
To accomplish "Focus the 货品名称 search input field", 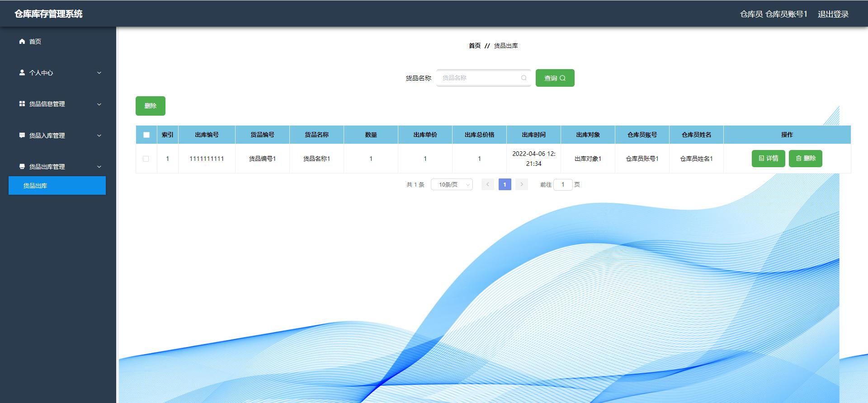I will point(483,78).
